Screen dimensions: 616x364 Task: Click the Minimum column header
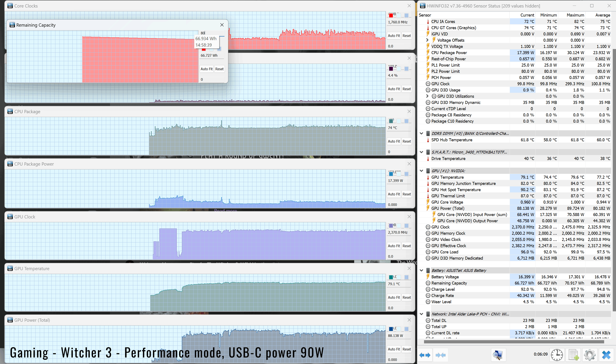click(x=547, y=15)
